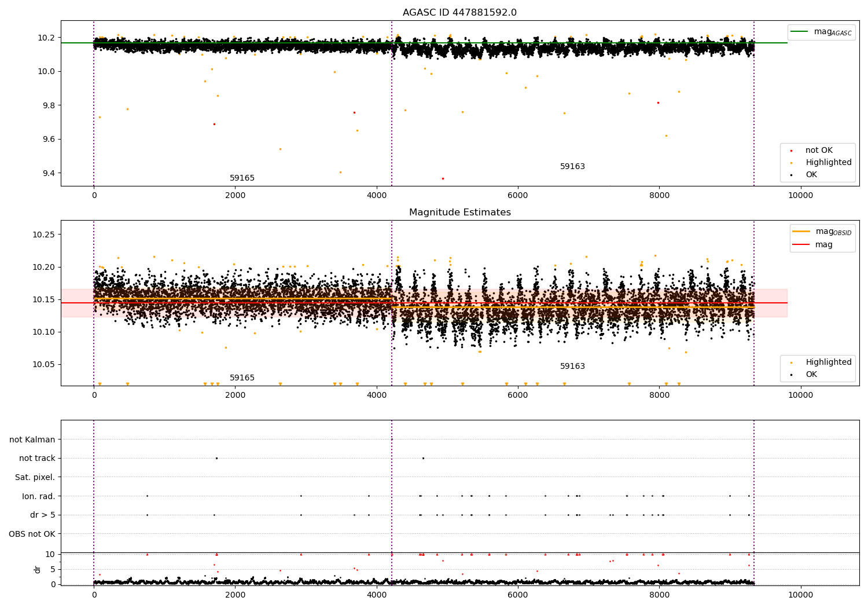868x608 pixels.
Task: Click x-tick "4000" under the middle plot
Action: pyautogui.click(x=377, y=395)
